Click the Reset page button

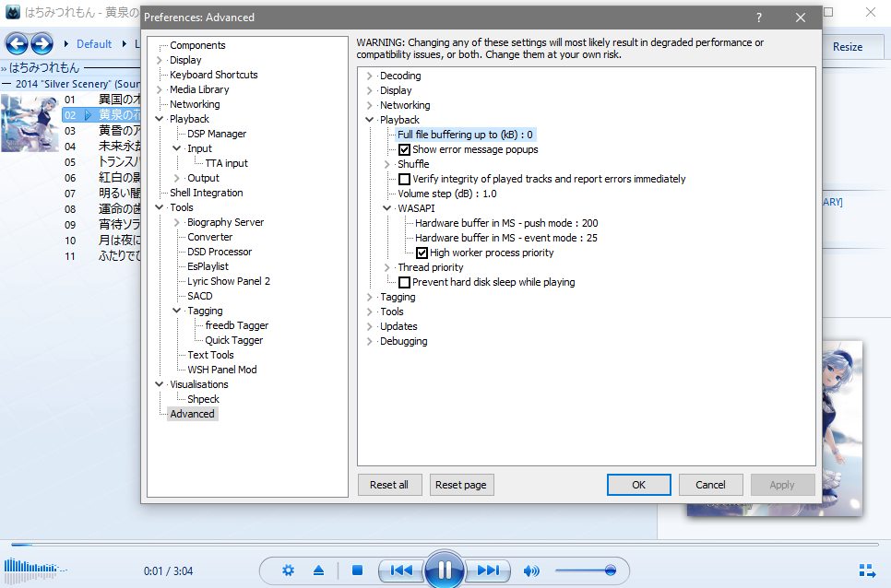coord(461,485)
